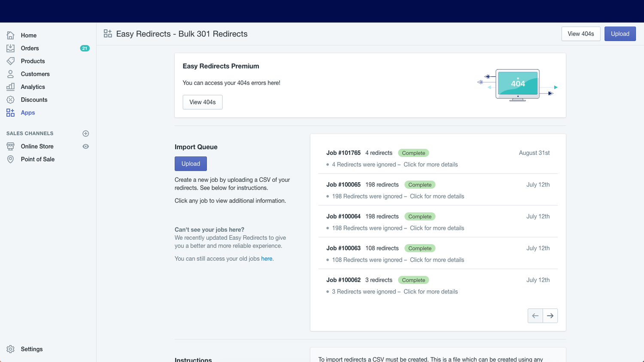This screenshot has height=362, width=644.
Task: Open Orders via its inbox icon
Action: pyautogui.click(x=11, y=48)
